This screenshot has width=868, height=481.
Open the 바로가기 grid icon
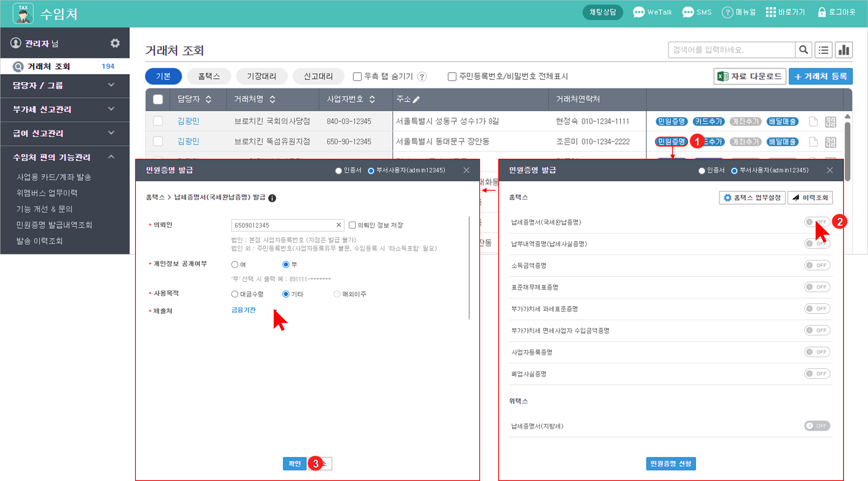pos(770,12)
